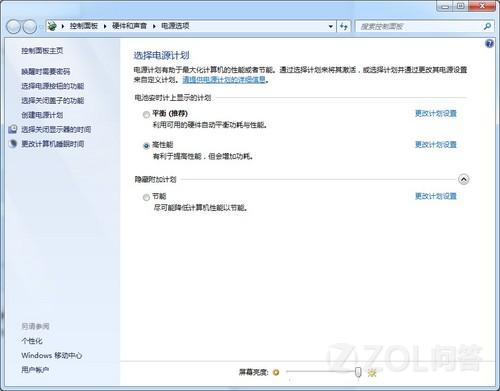
Task: Open 更改计算机睡眠时间 link
Action: click(x=53, y=144)
